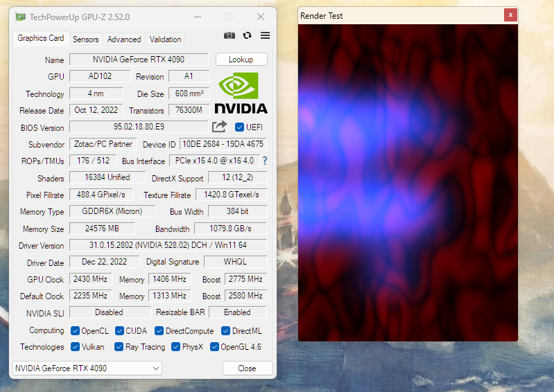The height and width of the screenshot is (392, 554).
Task: Click the BIOS Version field
Action: [x=139, y=127]
